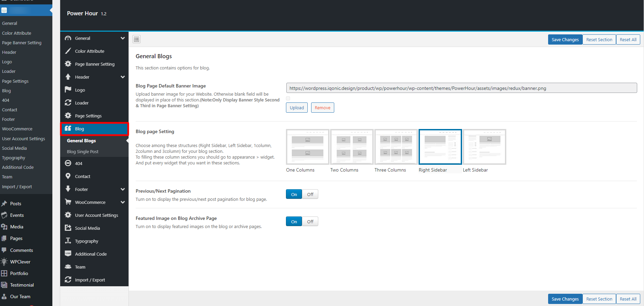644x306 pixels.
Task: Click the Team group icon
Action: [x=68, y=267]
